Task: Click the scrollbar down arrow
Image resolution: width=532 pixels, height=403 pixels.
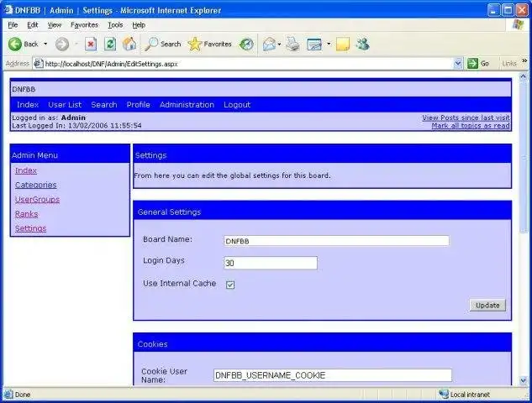Action: pyautogui.click(x=524, y=381)
